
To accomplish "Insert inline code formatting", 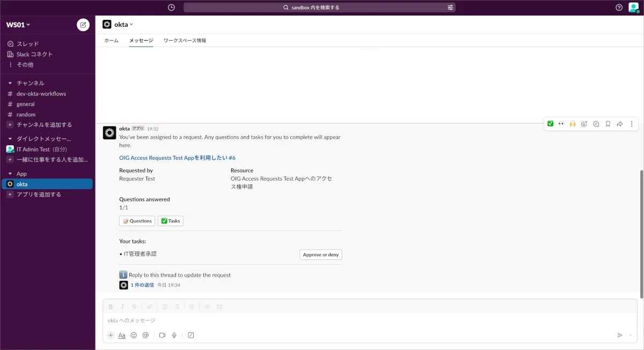I will 207,307.
